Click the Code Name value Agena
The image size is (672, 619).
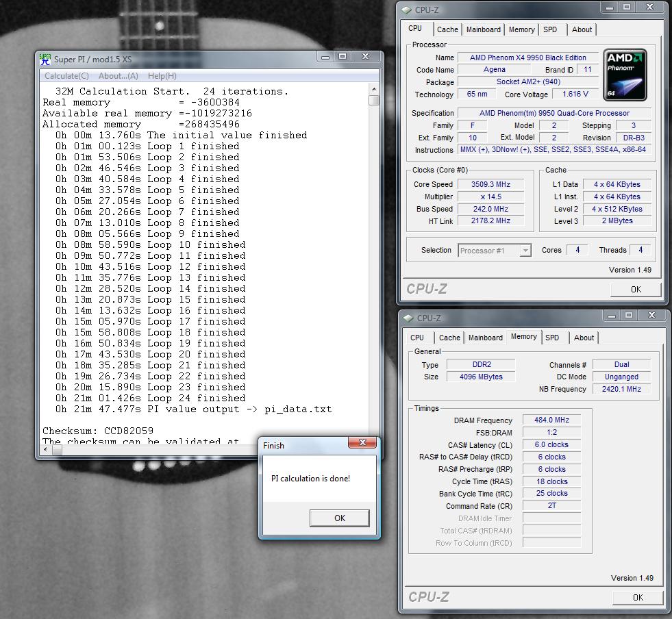pos(494,69)
